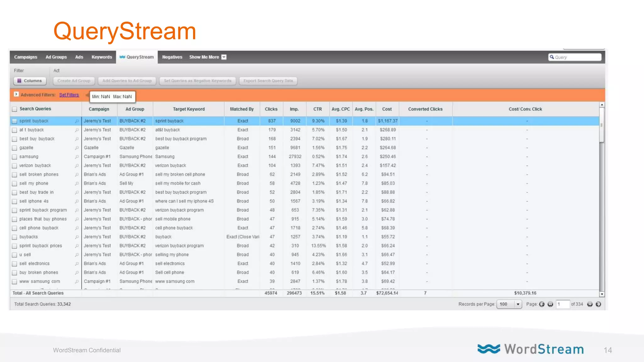644x362 pixels.
Task: Sort by Imp. column header
Action: (x=294, y=109)
